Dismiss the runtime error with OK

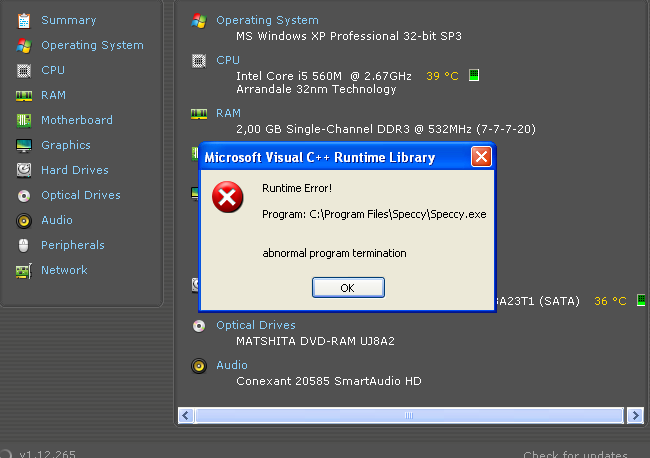coord(348,288)
